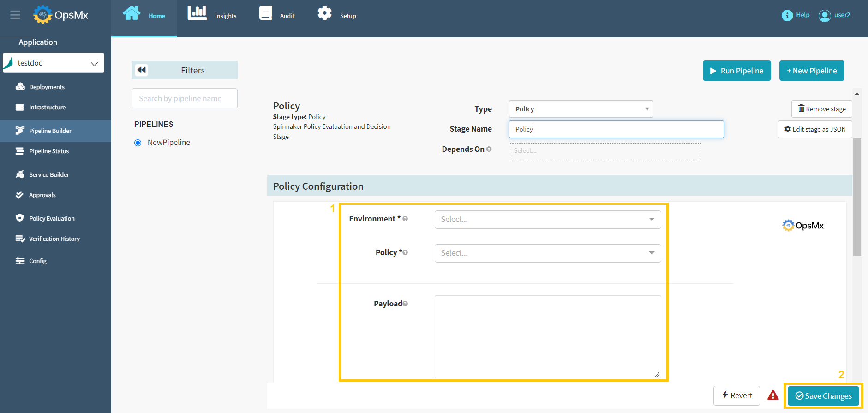This screenshot has height=413, width=868.
Task: Select the NewPipeline radio button
Action: pyautogui.click(x=138, y=143)
